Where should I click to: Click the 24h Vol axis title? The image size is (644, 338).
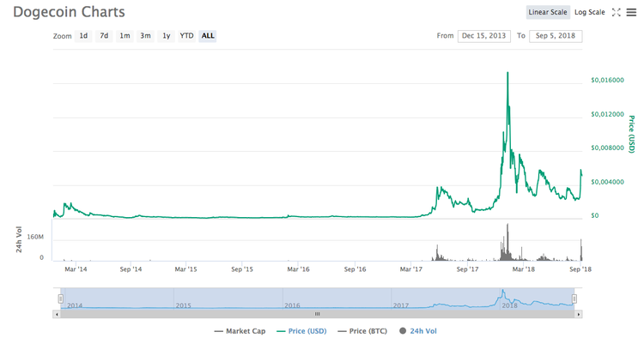coord(19,239)
